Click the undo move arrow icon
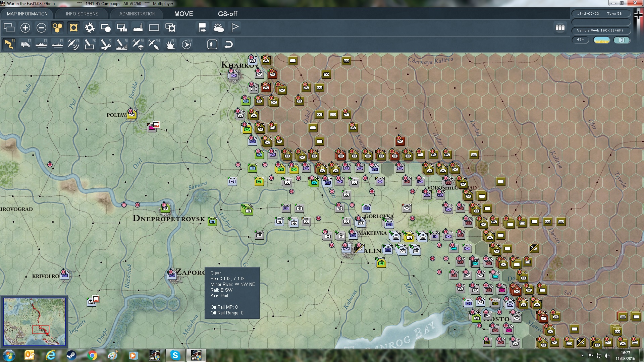This screenshot has height=362, width=644. 228,44
